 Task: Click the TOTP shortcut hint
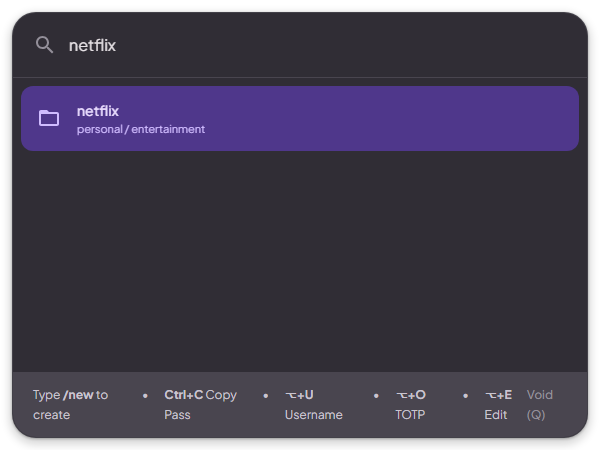coord(411,404)
